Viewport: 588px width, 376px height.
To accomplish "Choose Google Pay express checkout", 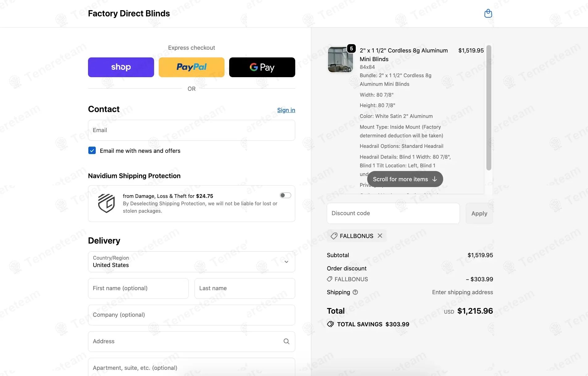I will coord(262,67).
